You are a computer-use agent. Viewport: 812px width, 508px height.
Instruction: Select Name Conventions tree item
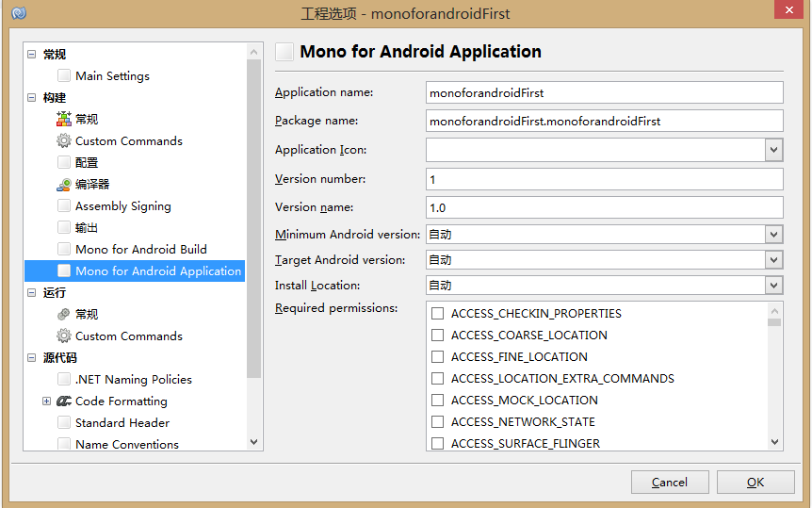pyautogui.click(x=127, y=444)
